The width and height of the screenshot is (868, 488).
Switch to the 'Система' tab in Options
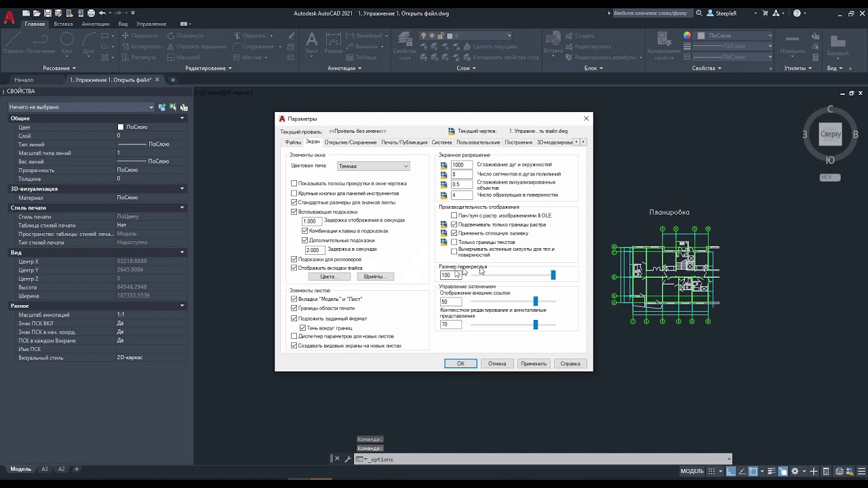[x=441, y=142]
